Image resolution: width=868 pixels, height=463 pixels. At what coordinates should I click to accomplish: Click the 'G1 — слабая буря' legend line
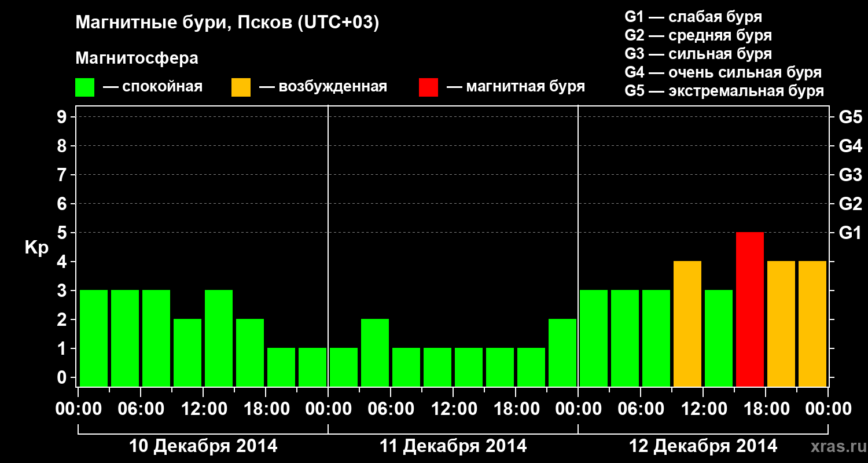pos(693,16)
